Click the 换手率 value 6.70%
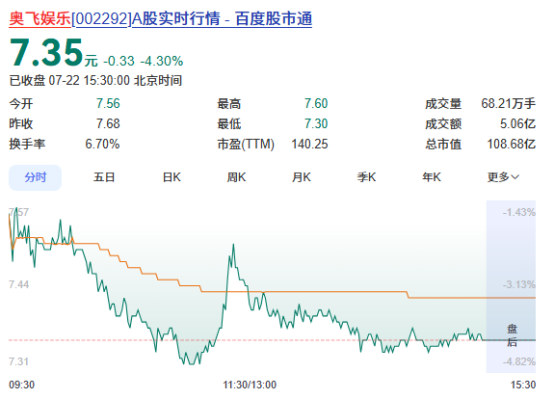The image size is (554, 399). pyautogui.click(x=102, y=144)
